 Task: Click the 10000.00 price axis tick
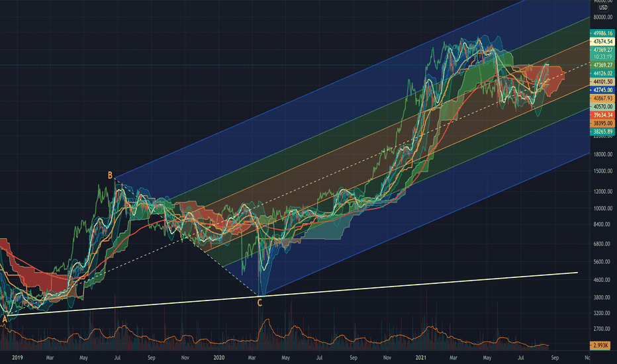click(603, 208)
